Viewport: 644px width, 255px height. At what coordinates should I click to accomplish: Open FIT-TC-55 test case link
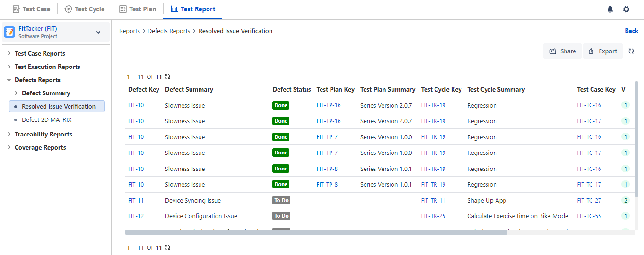(589, 216)
